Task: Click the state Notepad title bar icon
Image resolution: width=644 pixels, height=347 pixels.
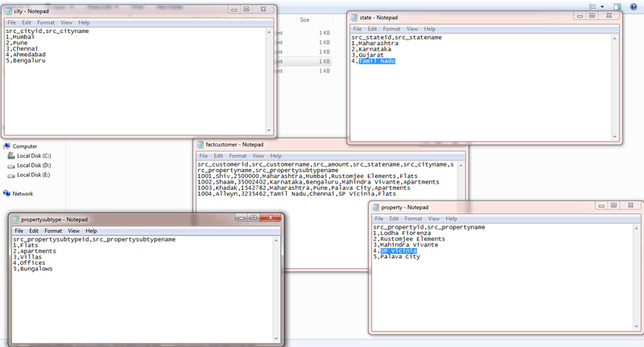Action: (354, 18)
